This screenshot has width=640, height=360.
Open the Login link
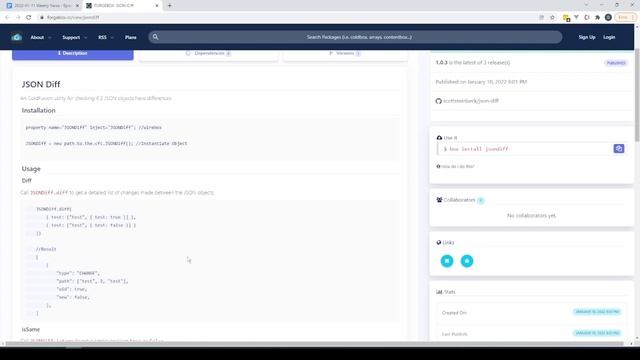tap(609, 37)
